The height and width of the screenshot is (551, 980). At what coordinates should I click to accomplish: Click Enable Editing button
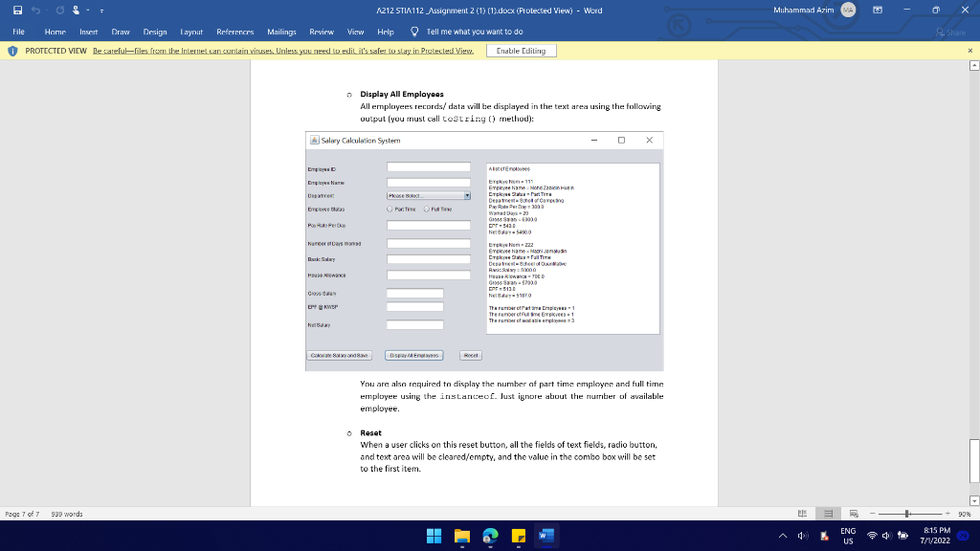click(x=522, y=51)
